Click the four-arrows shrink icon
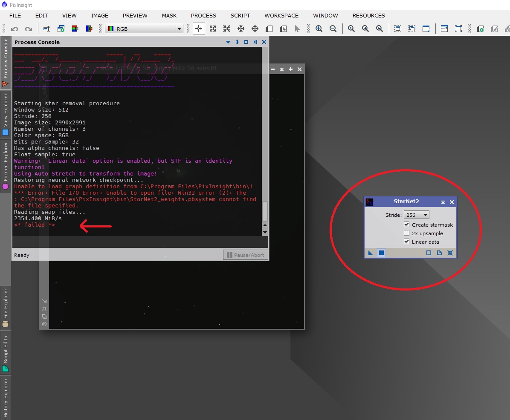This screenshot has height=420, width=510. pyautogui.click(x=227, y=29)
